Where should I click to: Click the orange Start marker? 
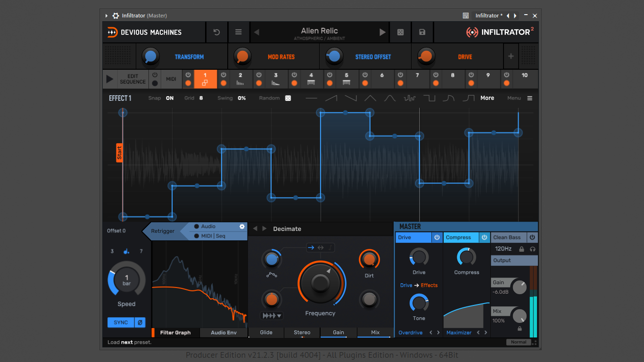point(119,153)
